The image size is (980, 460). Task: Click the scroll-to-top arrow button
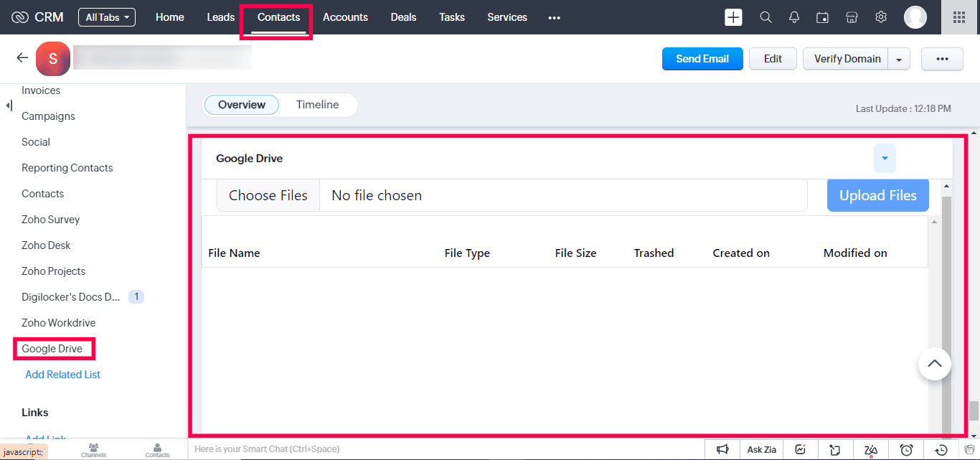(x=935, y=364)
